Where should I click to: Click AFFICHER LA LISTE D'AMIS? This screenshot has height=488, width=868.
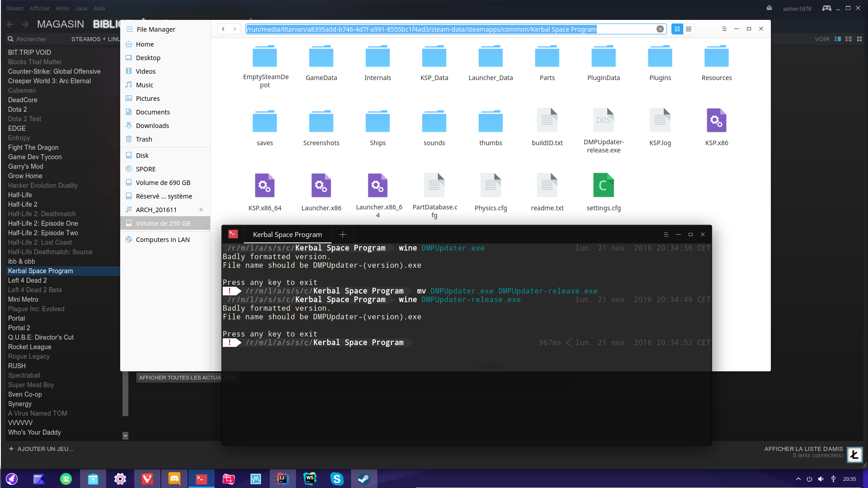pyautogui.click(x=803, y=449)
